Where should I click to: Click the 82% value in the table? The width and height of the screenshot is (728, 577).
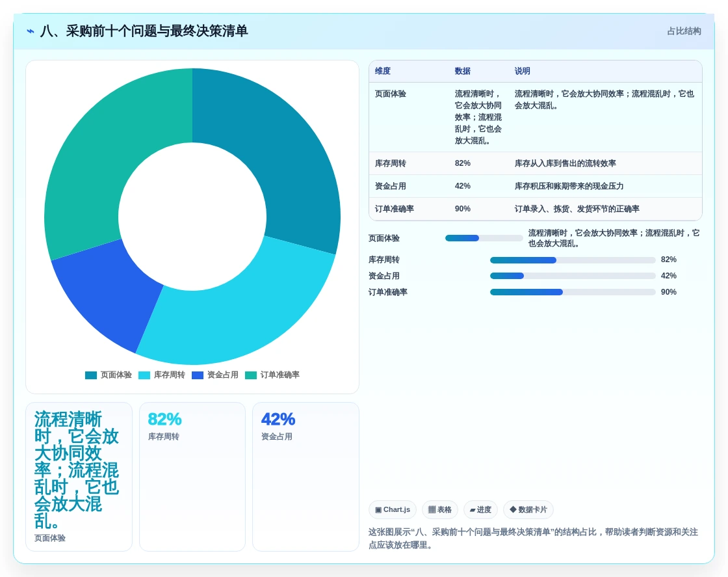point(462,163)
